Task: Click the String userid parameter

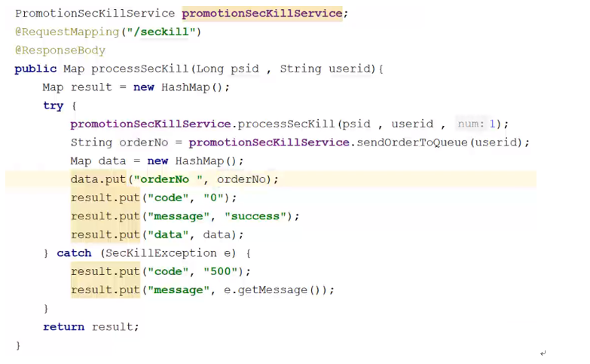Action: pos(325,69)
